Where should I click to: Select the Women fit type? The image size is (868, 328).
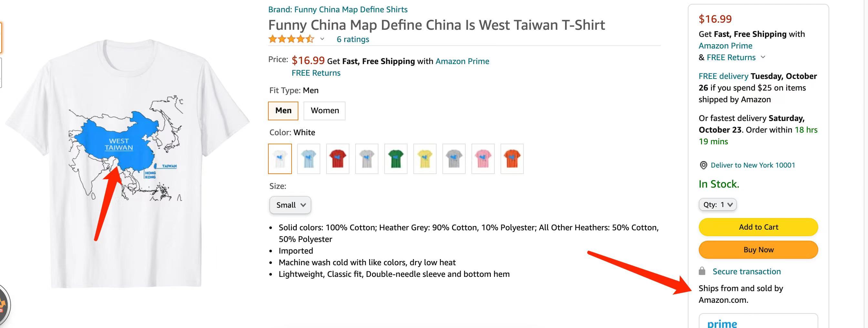coord(325,111)
